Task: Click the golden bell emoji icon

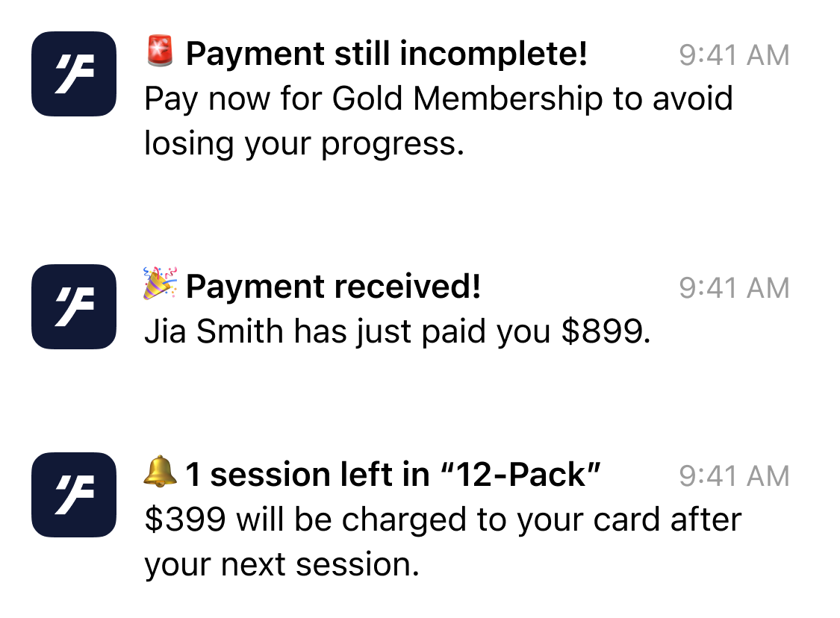Action: tap(160, 472)
